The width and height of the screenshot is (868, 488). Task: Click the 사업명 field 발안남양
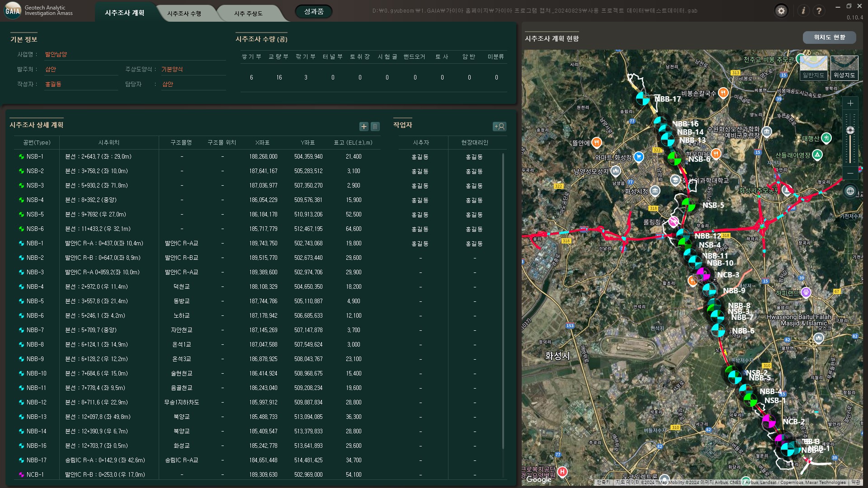click(x=56, y=55)
